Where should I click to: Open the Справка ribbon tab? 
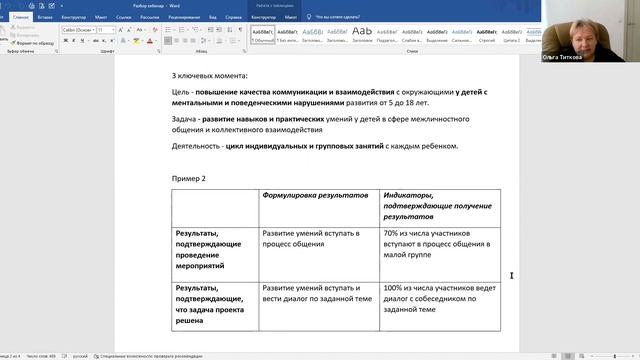point(233,17)
